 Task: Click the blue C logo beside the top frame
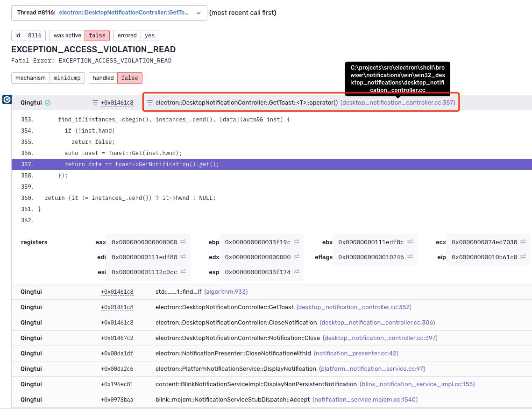coord(7,100)
